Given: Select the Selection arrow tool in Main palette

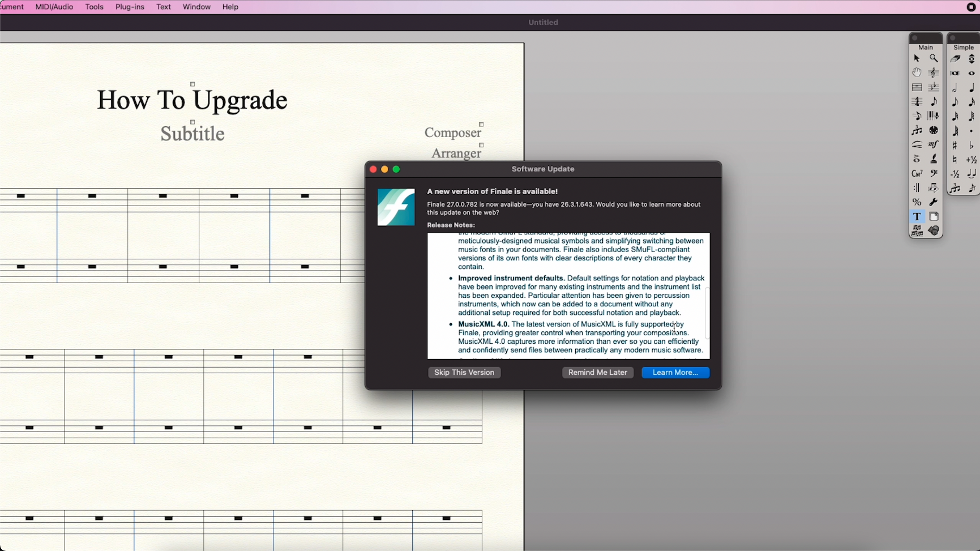Looking at the screenshot, I should point(917,58).
